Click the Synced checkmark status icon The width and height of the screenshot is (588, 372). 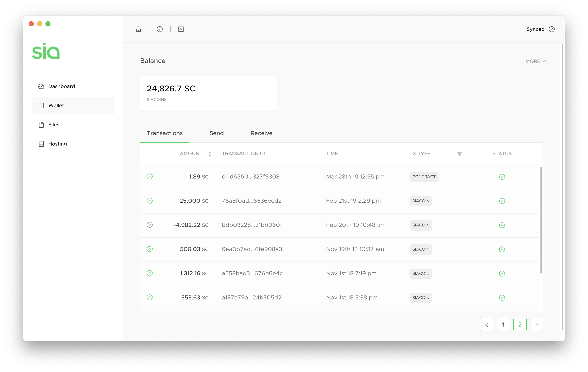tap(552, 29)
